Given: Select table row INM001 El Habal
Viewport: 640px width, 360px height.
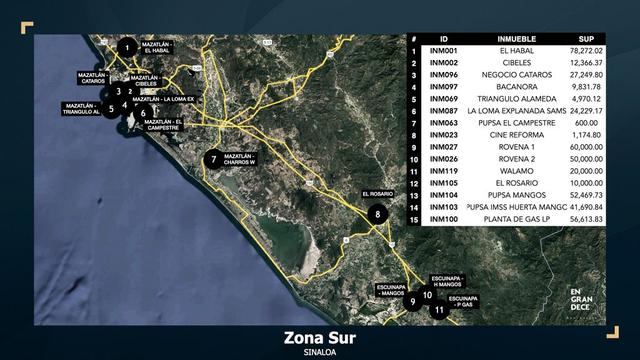Looking at the screenshot, I should [x=507, y=51].
